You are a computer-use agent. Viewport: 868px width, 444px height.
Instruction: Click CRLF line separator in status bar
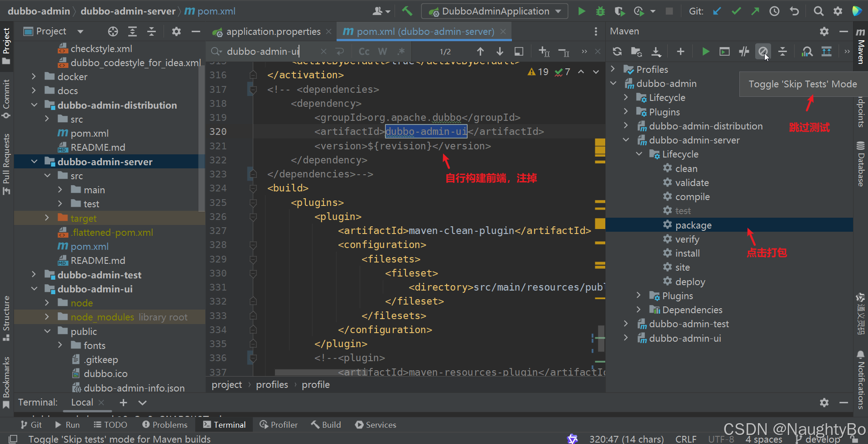[x=686, y=439]
